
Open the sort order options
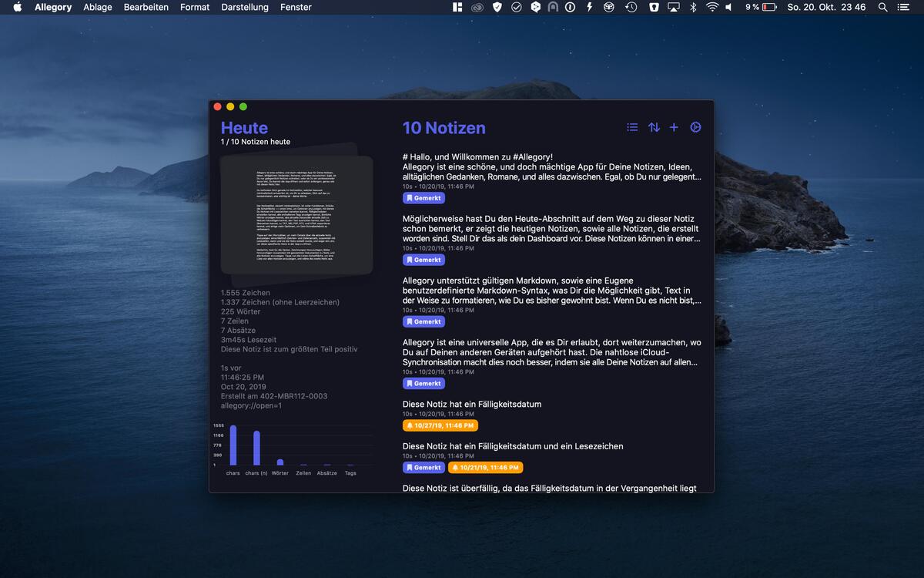(653, 127)
